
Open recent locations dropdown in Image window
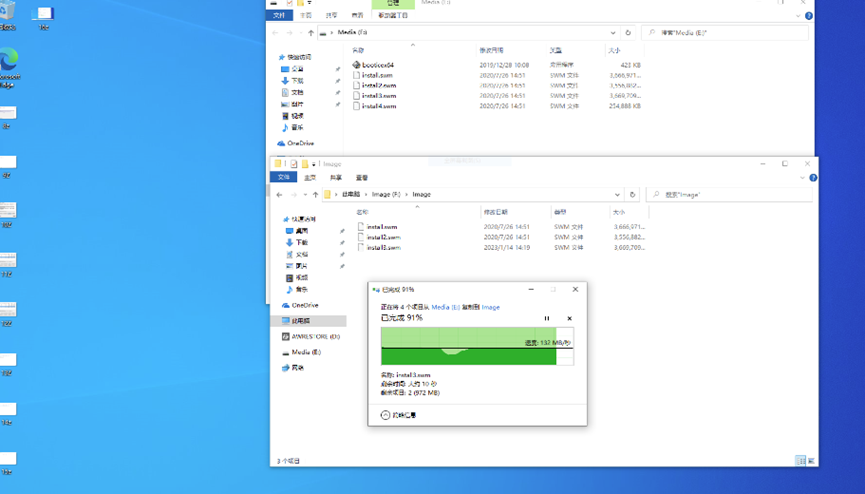coord(305,195)
